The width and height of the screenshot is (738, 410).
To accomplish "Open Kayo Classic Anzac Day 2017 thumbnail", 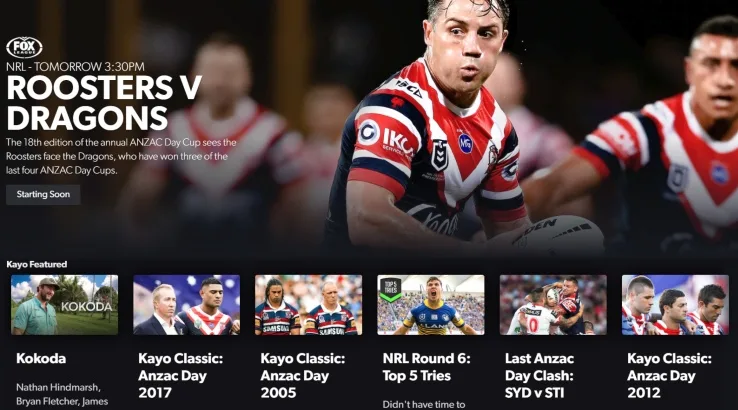I will point(186,305).
